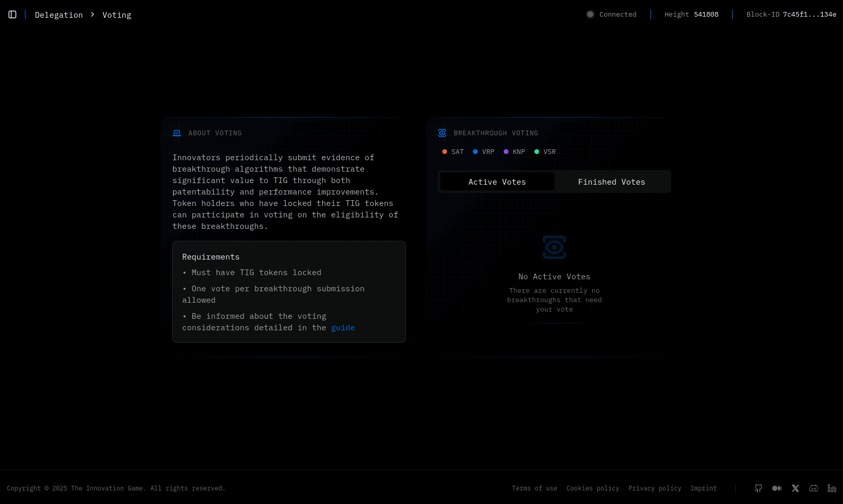Image resolution: width=843 pixels, height=504 pixels.
Task: Open the Discord footer icon
Action: pos(813,488)
